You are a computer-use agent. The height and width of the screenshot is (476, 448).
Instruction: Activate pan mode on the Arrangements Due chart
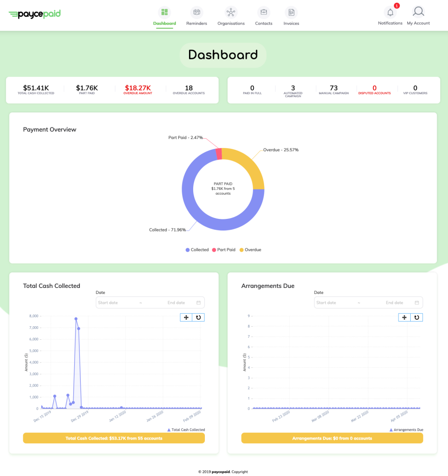tap(404, 317)
